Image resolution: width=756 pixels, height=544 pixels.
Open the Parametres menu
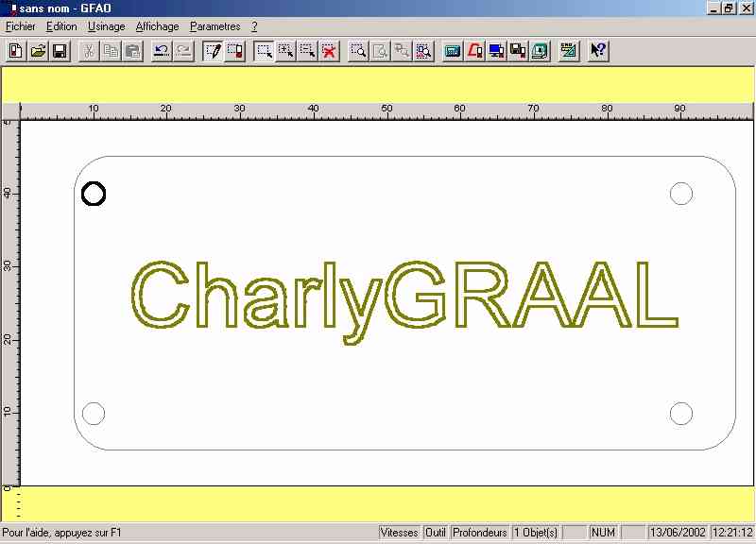click(x=215, y=26)
